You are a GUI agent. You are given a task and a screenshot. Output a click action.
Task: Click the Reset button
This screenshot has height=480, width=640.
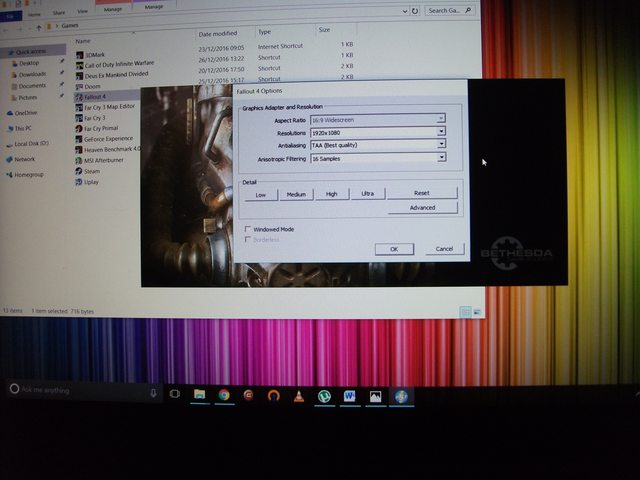tap(422, 193)
